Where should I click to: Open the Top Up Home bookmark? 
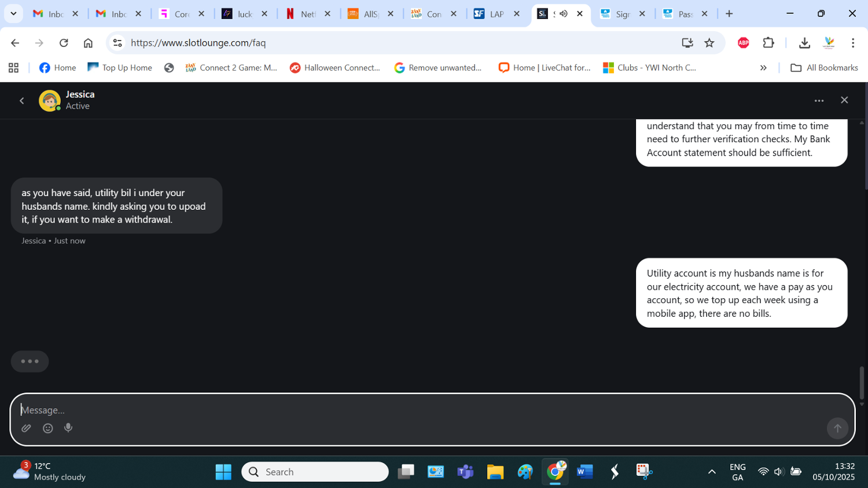[x=120, y=68]
